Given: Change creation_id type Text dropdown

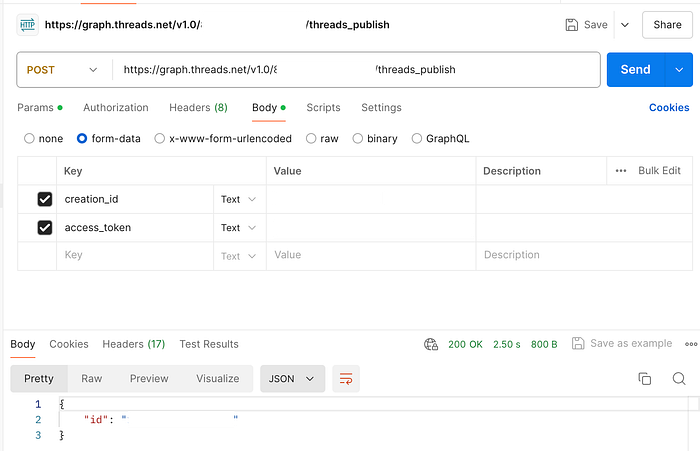Looking at the screenshot, I should tap(239, 199).
